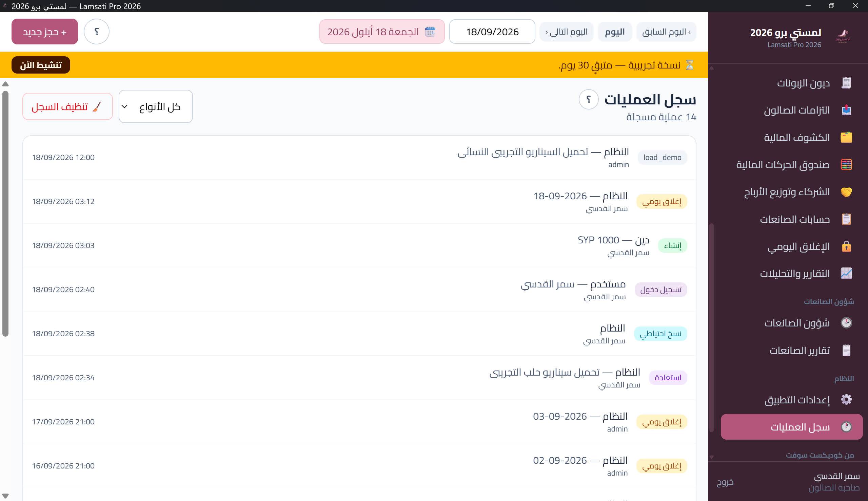
Task: Click the التزامات الصالون inbox icon
Action: [x=846, y=110]
